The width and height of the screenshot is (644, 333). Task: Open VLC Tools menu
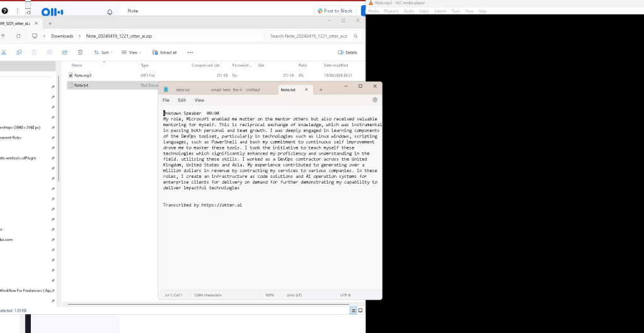[456, 11]
